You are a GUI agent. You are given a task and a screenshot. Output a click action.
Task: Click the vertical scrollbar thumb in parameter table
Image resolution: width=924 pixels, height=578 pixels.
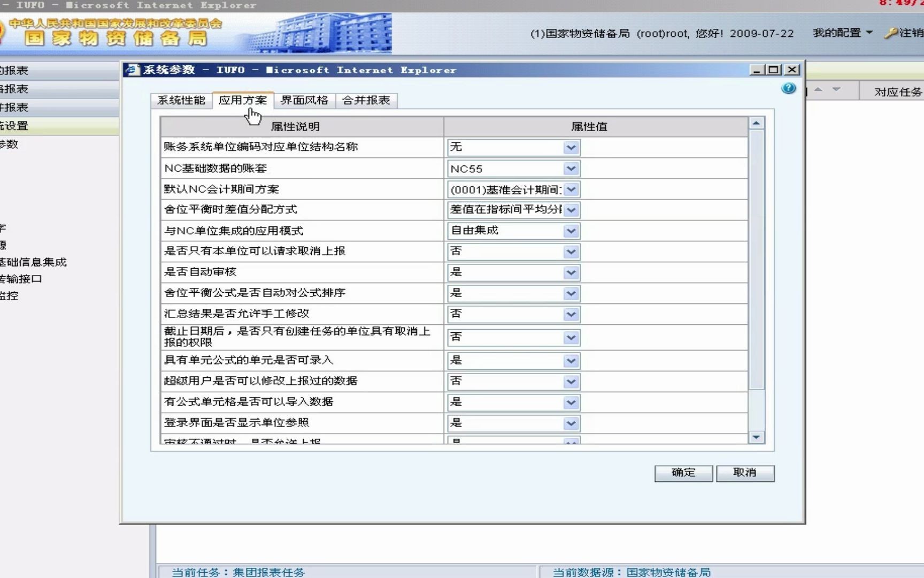click(x=756, y=259)
